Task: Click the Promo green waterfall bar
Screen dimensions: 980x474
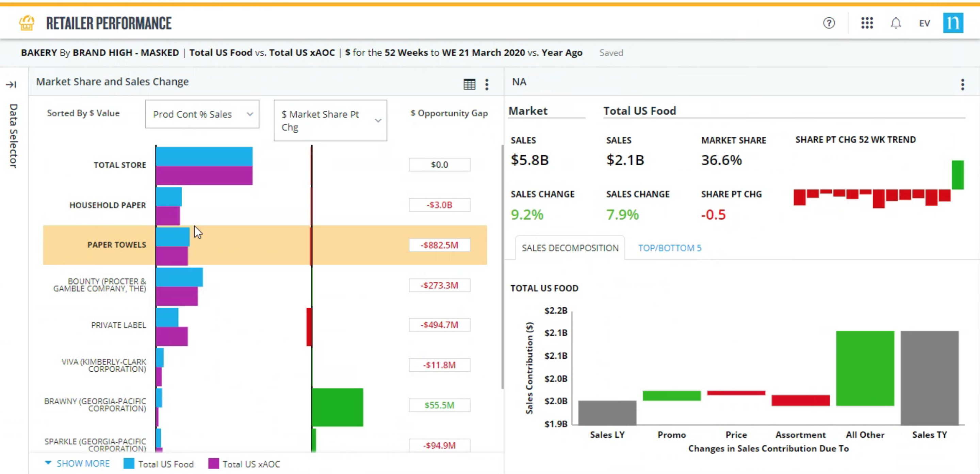Action: (671, 396)
